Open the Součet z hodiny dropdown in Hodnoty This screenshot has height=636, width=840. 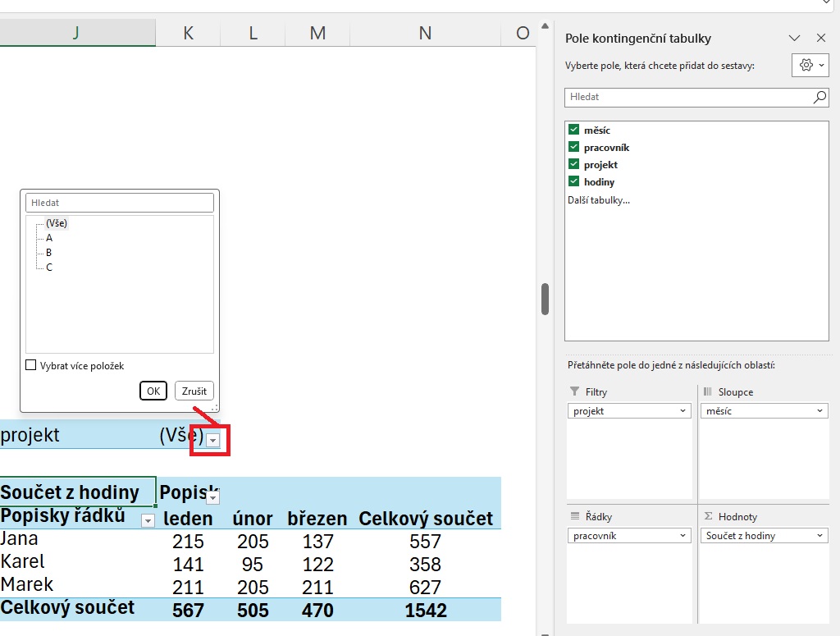click(x=819, y=536)
